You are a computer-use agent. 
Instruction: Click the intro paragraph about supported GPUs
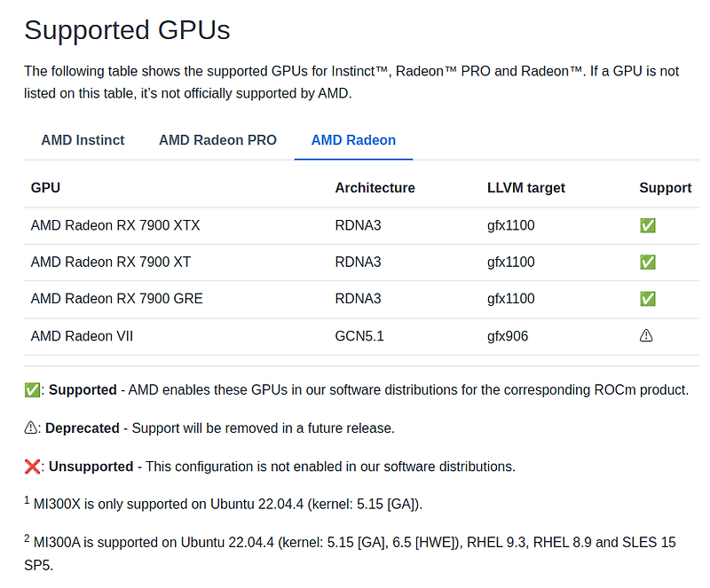coord(351,82)
